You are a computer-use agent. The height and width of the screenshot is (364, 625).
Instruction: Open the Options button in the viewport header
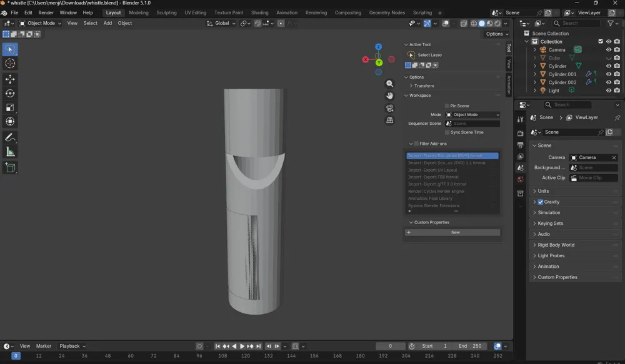[x=497, y=34]
